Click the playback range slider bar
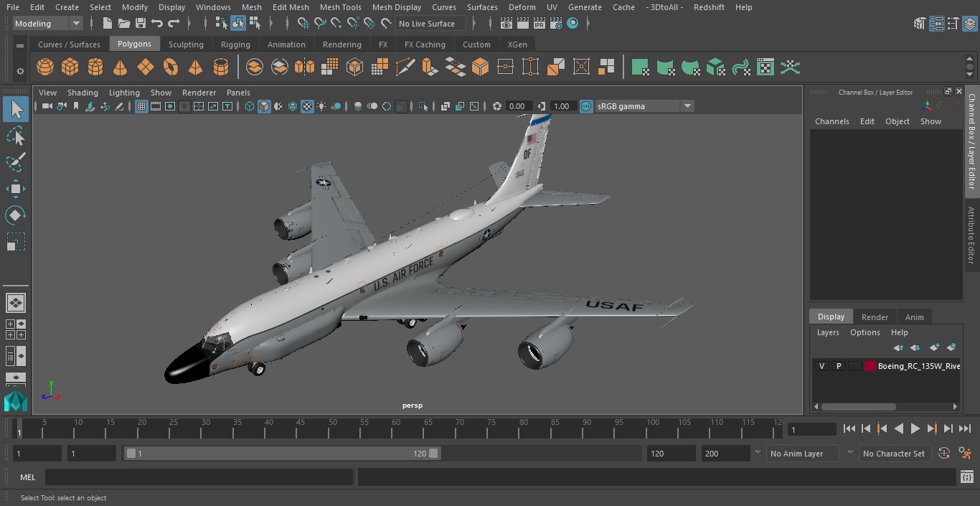The image size is (980, 506). pos(283,454)
